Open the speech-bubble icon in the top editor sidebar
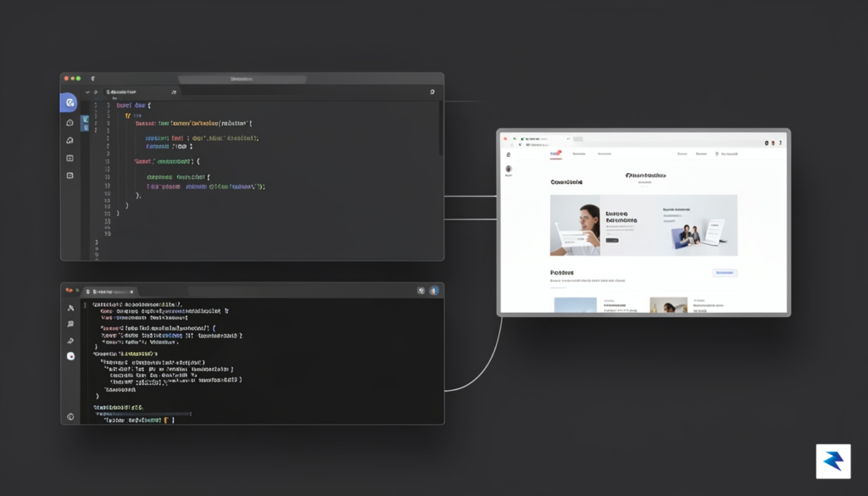The height and width of the screenshot is (496, 868). tap(70, 123)
